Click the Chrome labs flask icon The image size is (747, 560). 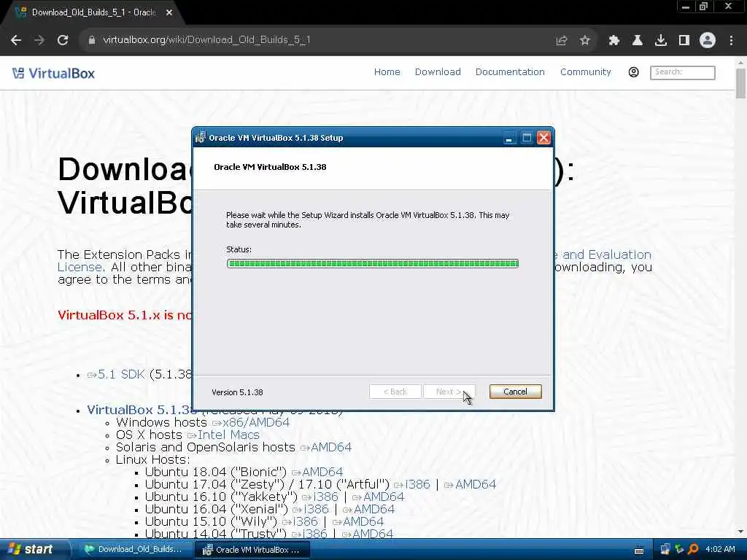pyautogui.click(x=638, y=41)
